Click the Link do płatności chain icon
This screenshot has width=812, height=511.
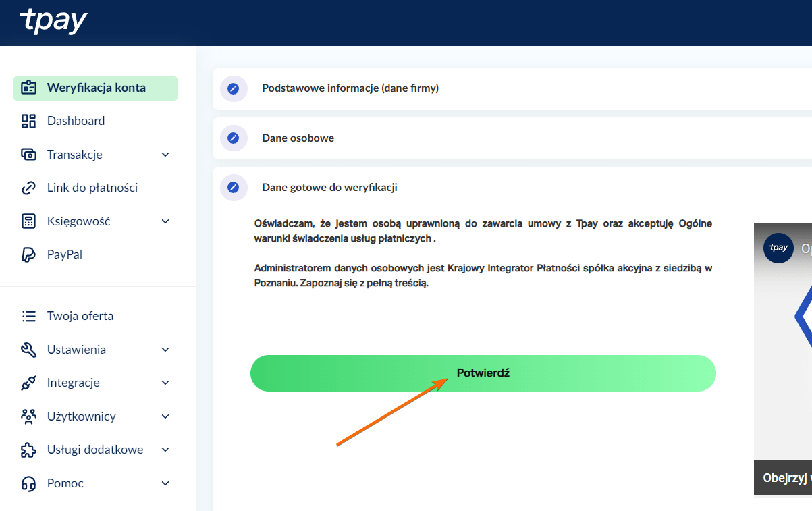(28, 188)
